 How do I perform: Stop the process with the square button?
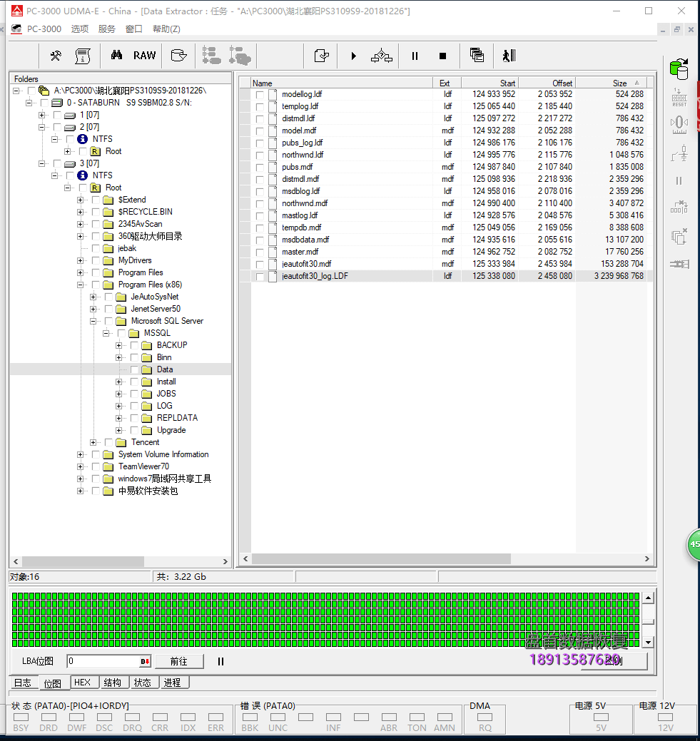coord(442,56)
